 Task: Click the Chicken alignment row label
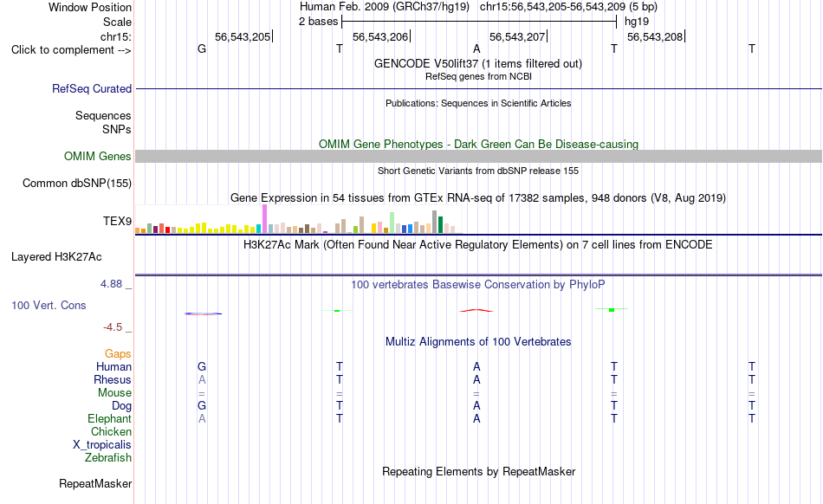pyautogui.click(x=111, y=431)
